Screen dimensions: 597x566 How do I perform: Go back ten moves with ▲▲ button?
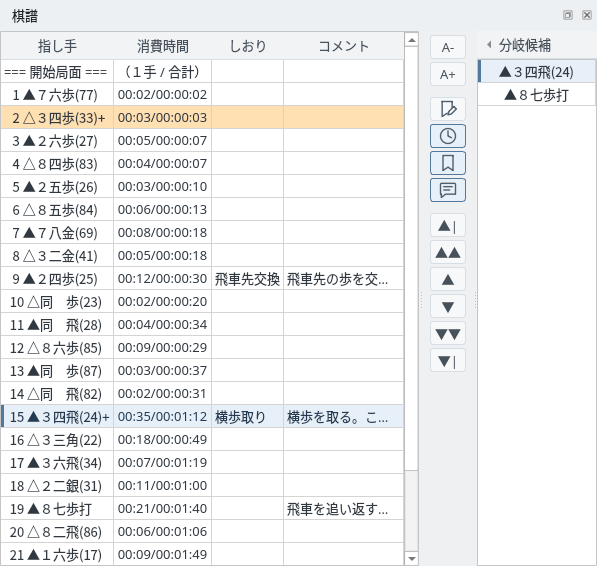click(x=448, y=252)
